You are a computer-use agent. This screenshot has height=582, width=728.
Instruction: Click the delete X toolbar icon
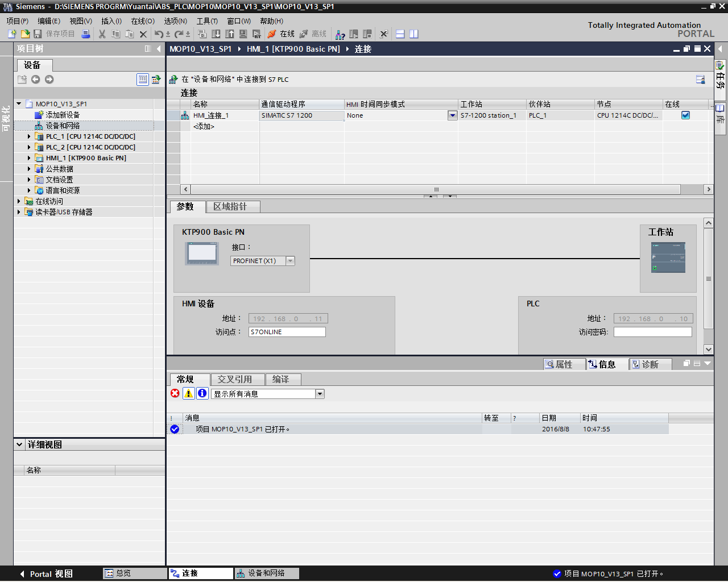(x=143, y=34)
